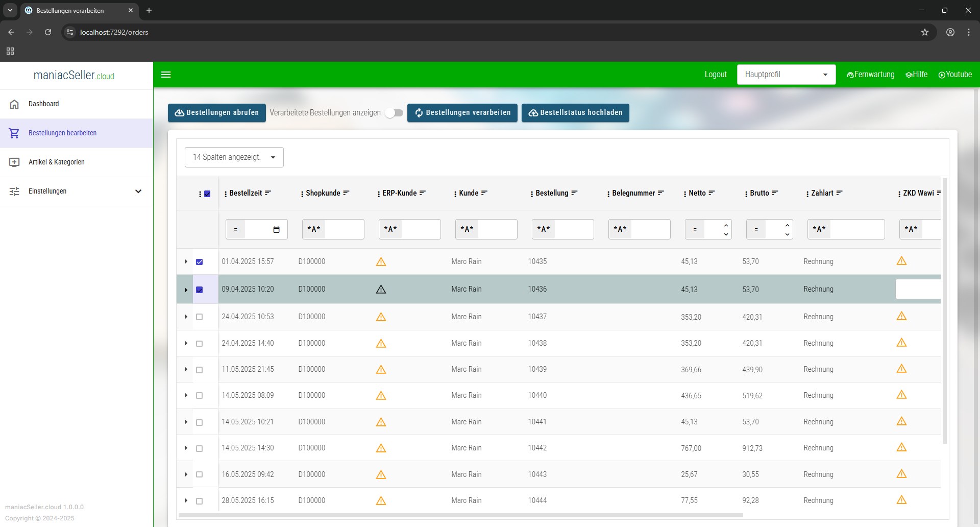Click ERP-Kunde warning icon for order 10437

click(381, 317)
